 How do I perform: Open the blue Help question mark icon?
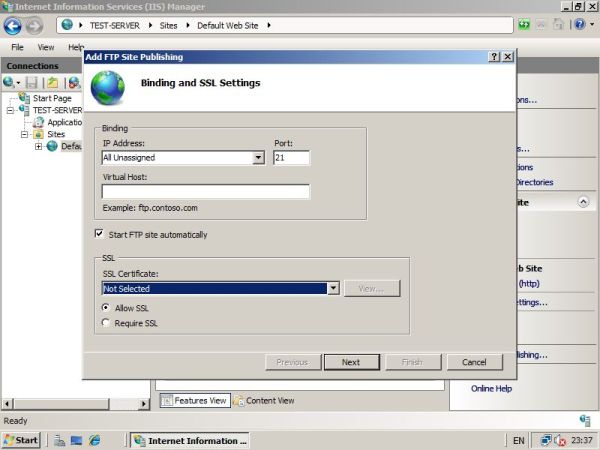coord(580,25)
